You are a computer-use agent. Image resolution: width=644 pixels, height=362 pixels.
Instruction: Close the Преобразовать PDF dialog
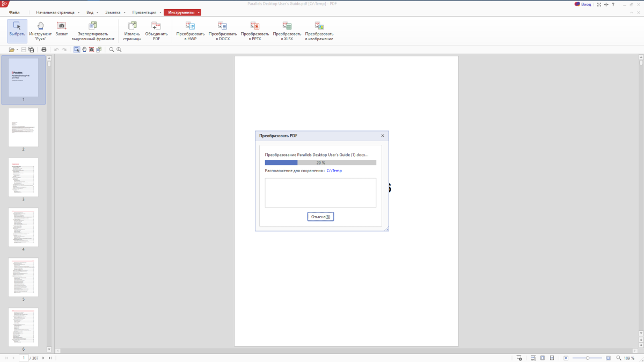383,136
